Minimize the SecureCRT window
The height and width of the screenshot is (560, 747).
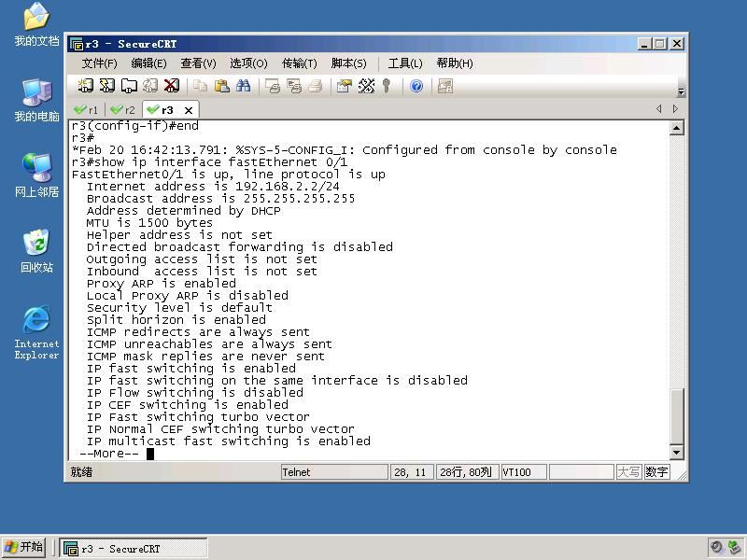644,44
